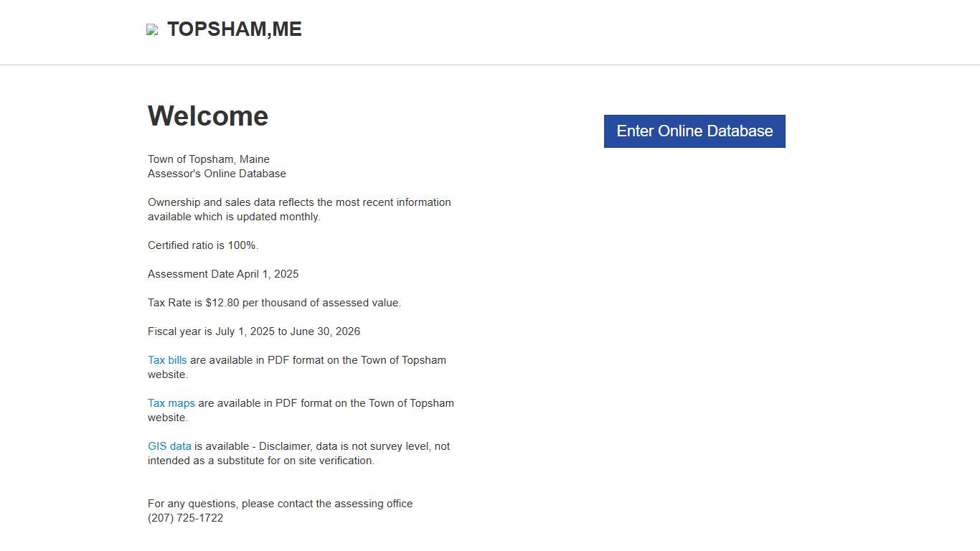The height and width of the screenshot is (551, 980).
Task: Follow the GIS data link
Action: tap(169, 446)
